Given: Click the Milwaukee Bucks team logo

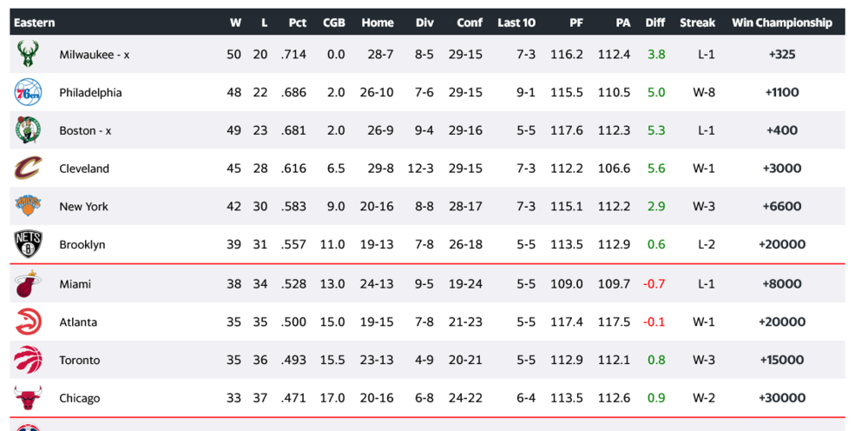Looking at the screenshot, I should tap(27, 54).
